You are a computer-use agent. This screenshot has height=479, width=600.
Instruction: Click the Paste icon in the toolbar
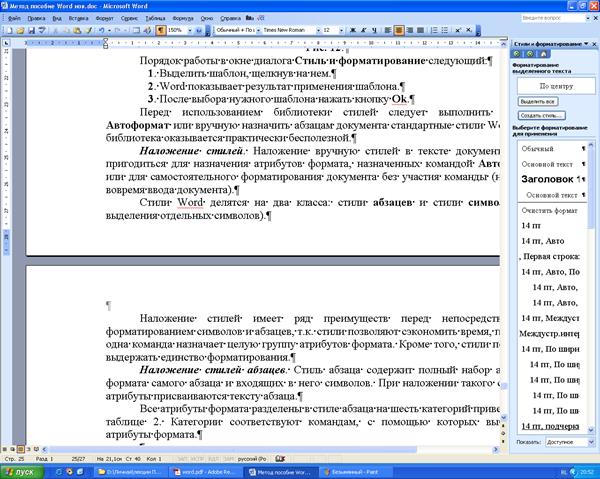[x=77, y=30]
